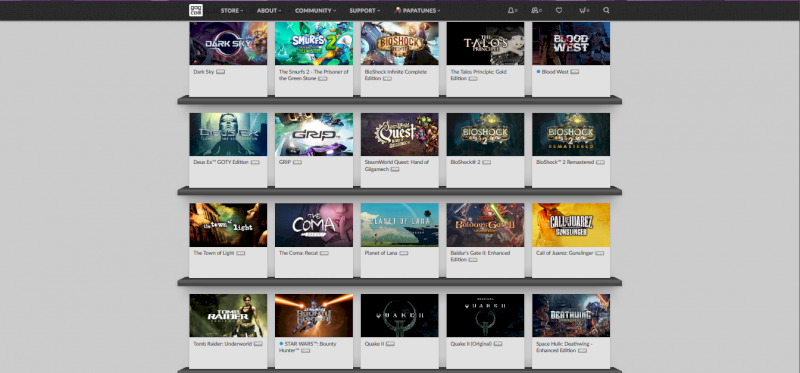
Task: Click 'The Smurfs 2 - The Prisoner of the Green Stone' title
Action: click(313, 75)
